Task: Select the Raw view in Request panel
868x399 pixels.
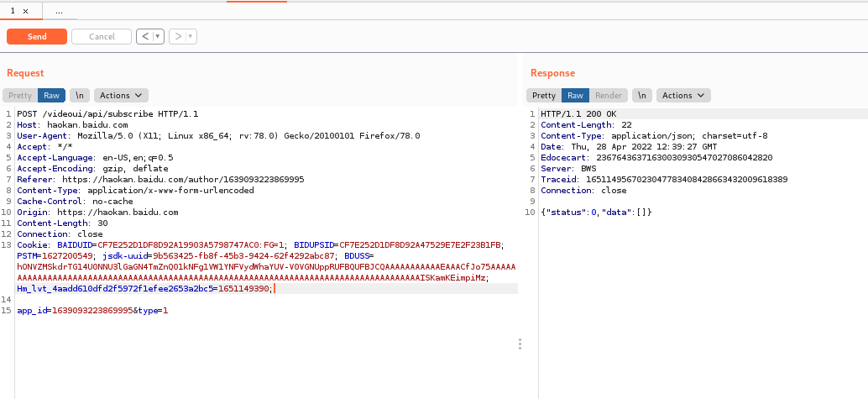Action: click(51, 96)
